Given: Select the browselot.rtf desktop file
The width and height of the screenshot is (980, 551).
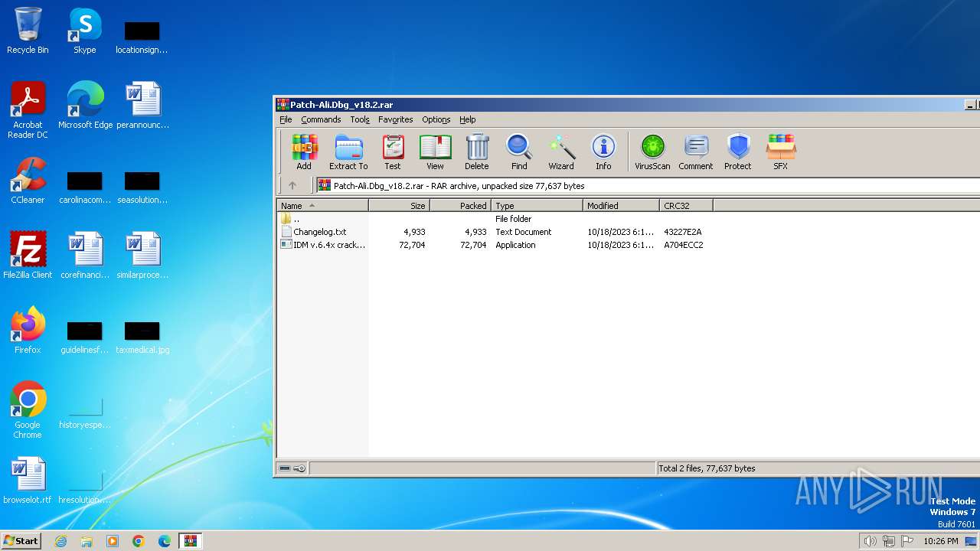Looking at the screenshot, I should point(28,481).
